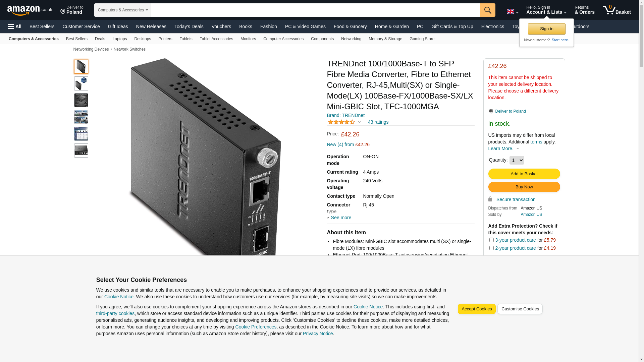Check the 2-year product care box
Image resolution: width=644 pixels, height=362 pixels.
(491, 248)
